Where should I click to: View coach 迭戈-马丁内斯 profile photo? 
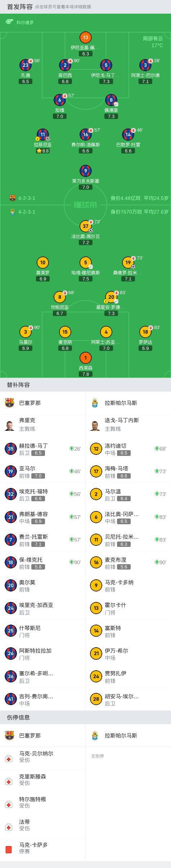pyautogui.click(x=95, y=425)
